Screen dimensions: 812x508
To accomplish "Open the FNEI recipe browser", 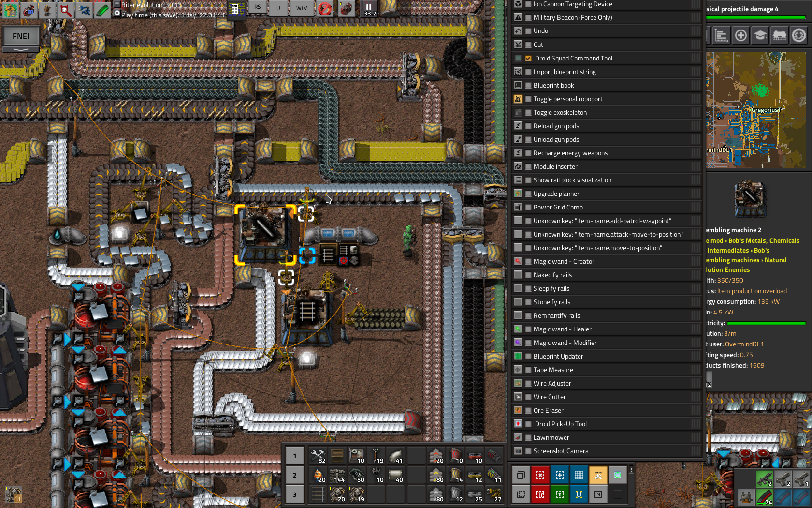I will (x=21, y=36).
